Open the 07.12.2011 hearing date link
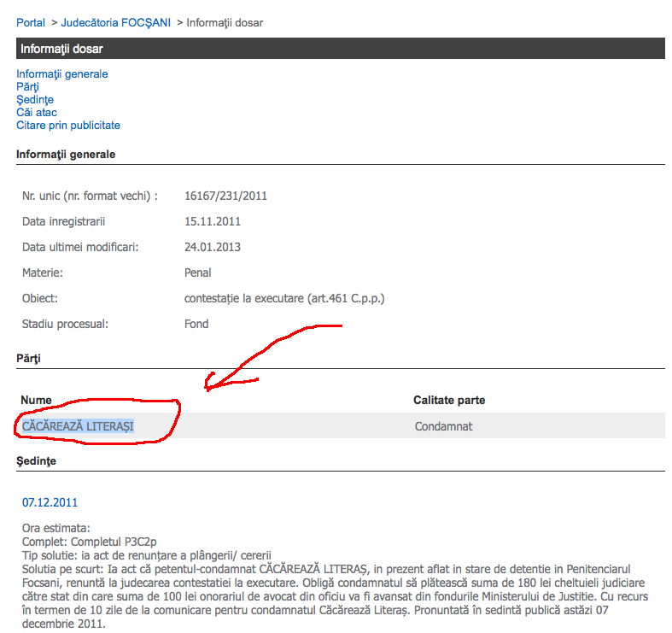 [x=50, y=502]
